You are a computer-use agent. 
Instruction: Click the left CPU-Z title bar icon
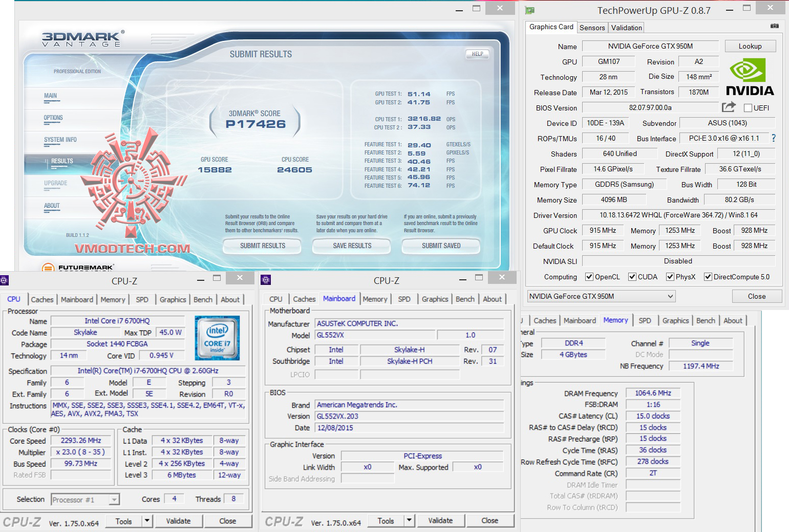(5, 280)
